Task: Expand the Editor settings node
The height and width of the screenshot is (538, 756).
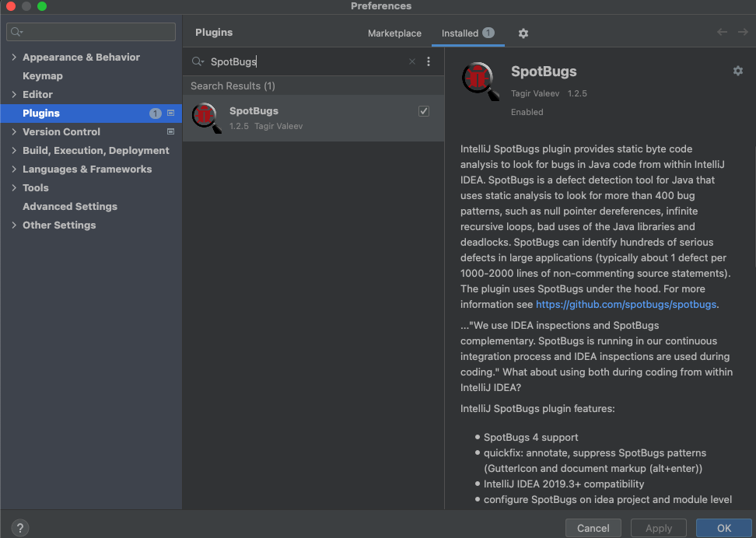Action: pos(14,95)
